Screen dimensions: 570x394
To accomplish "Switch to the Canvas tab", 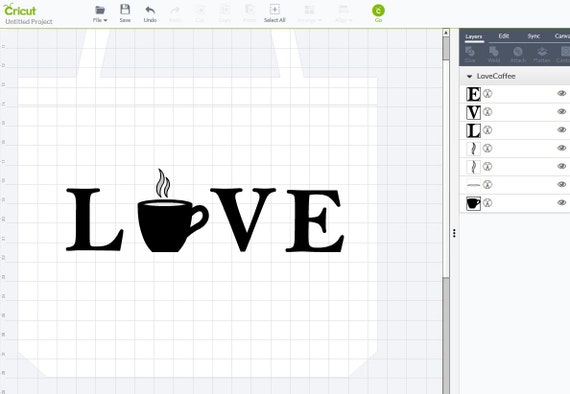I will pyautogui.click(x=562, y=36).
